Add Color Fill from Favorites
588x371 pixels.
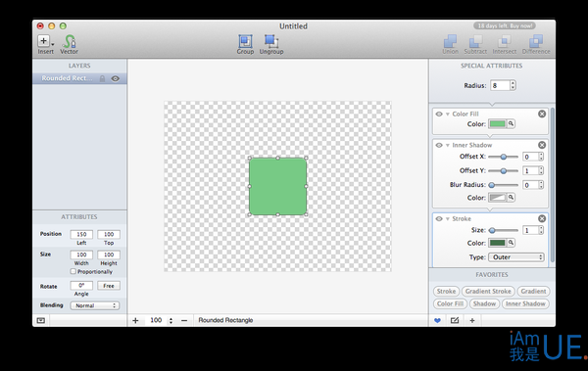pos(450,303)
